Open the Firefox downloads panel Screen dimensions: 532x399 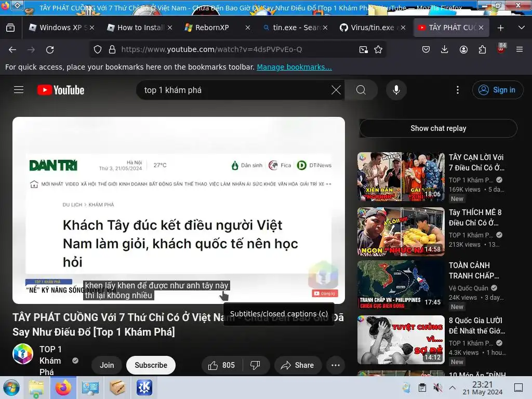click(x=445, y=49)
